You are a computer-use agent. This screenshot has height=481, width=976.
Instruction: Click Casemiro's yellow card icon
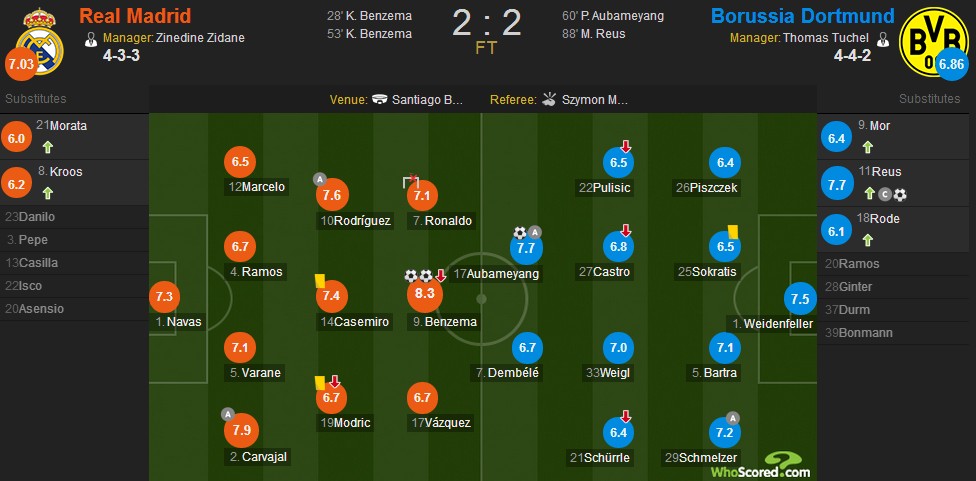(x=321, y=281)
